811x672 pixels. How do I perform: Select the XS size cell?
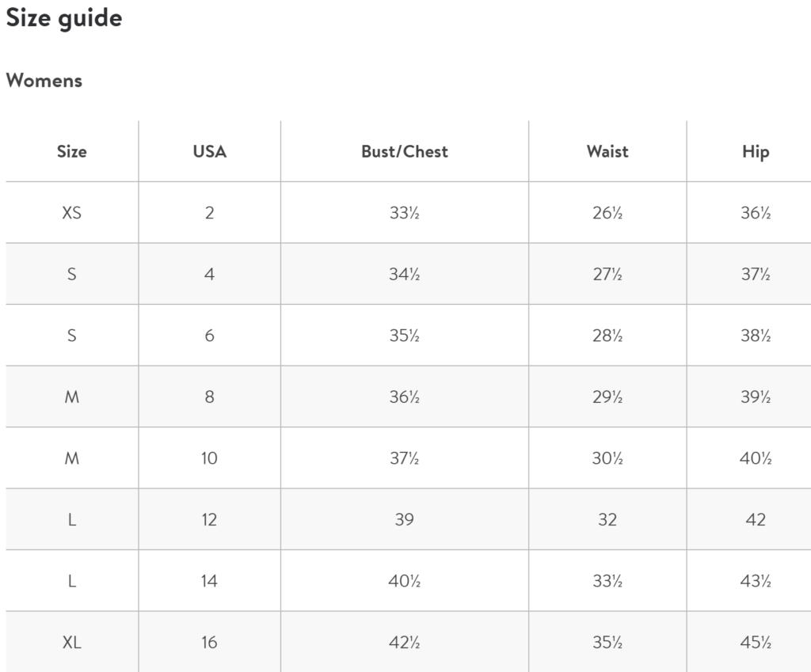pyautogui.click(x=72, y=212)
